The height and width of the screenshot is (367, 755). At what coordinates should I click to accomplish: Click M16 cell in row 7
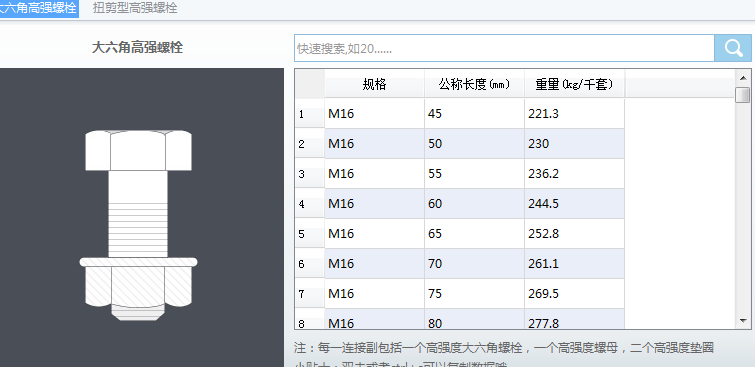point(375,293)
